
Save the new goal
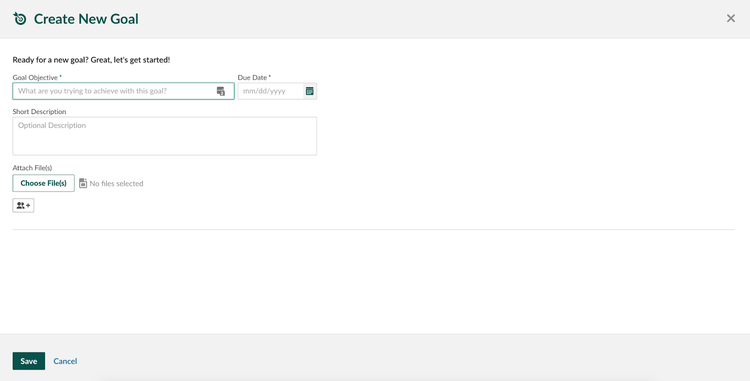(x=29, y=361)
